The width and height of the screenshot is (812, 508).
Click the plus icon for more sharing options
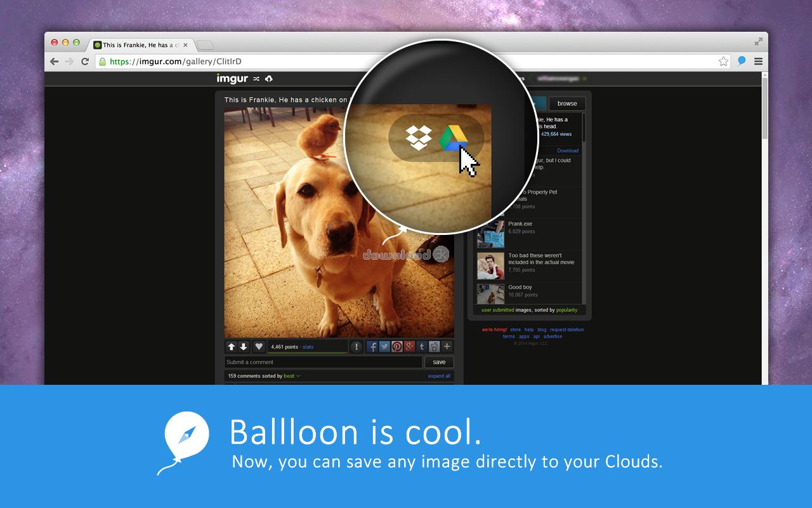click(x=447, y=347)
